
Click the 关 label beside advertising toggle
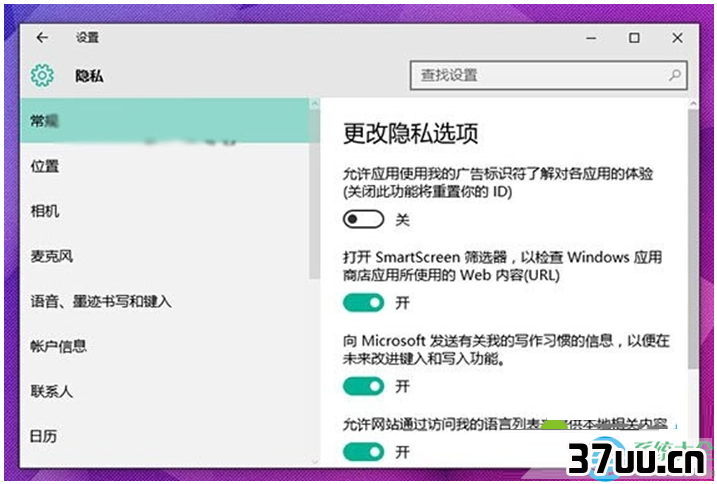click(x=402, y=220)
